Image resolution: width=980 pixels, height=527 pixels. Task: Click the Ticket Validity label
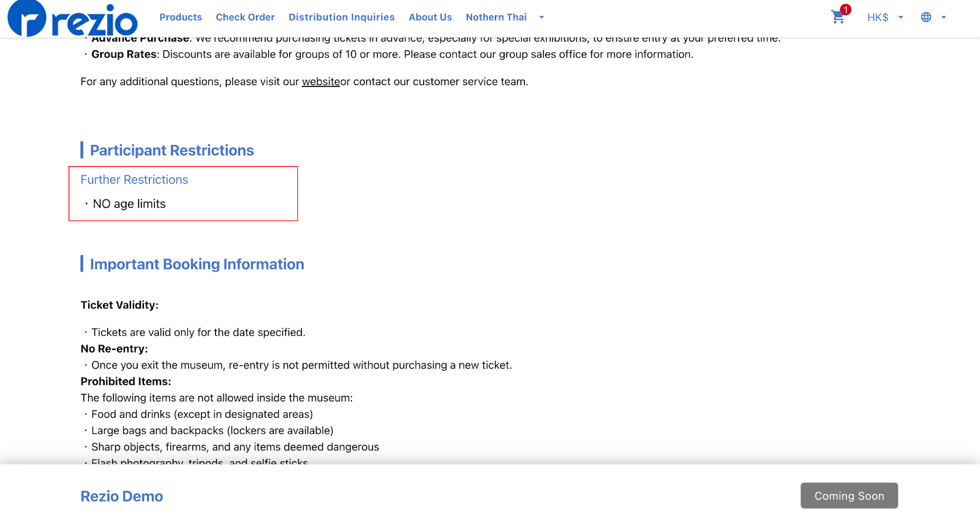point(119,305)
